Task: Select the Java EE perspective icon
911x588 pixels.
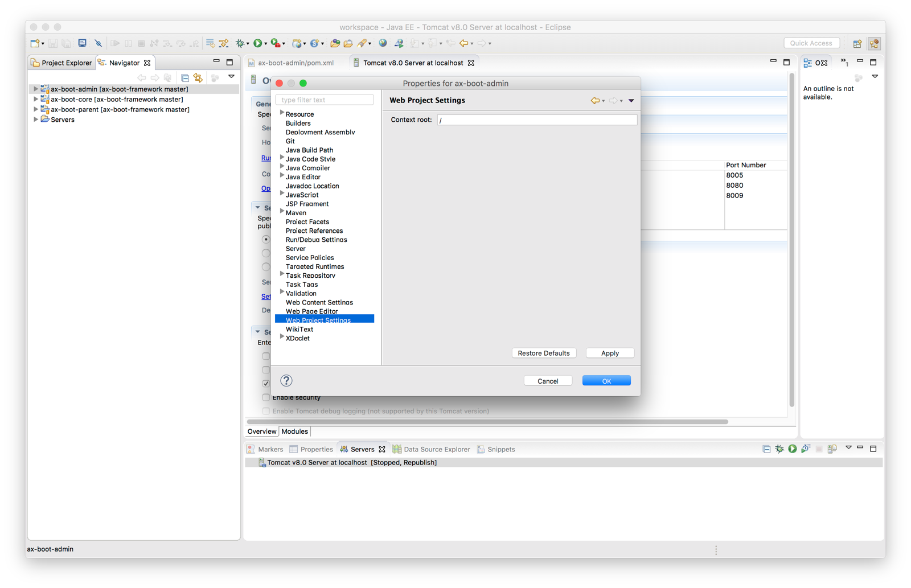Action: (875, 44)
